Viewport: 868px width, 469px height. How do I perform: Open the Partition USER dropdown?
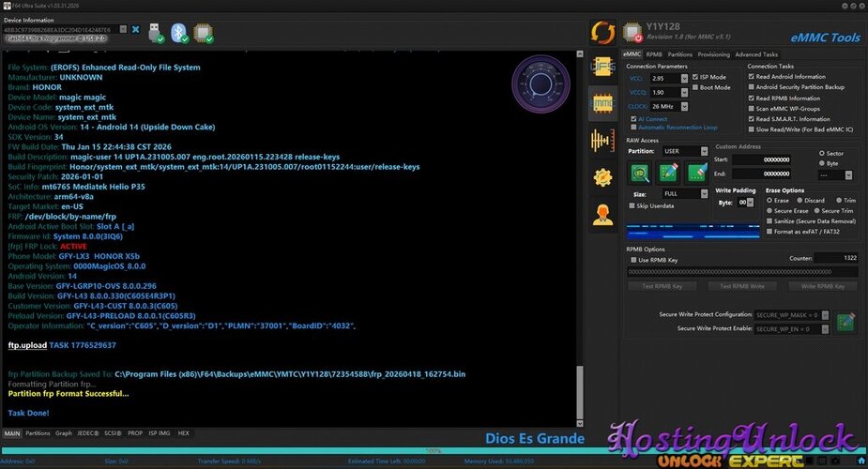[x=704, y=151]
